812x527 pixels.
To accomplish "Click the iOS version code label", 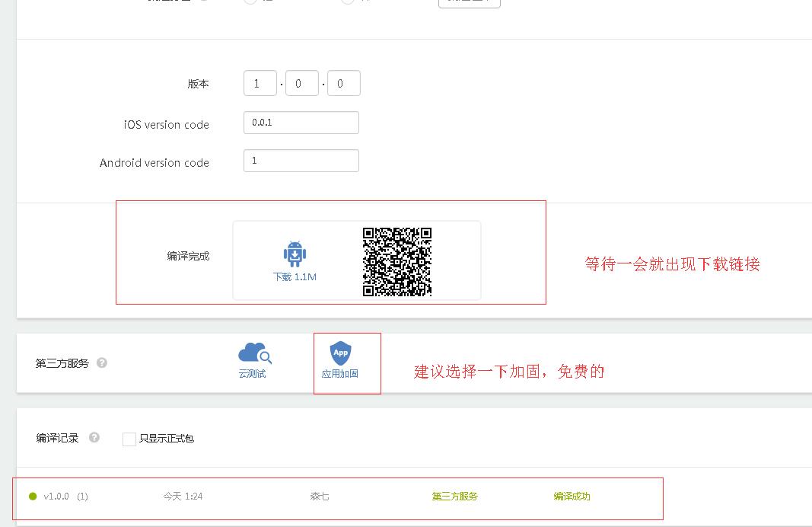I will (166, 125).
